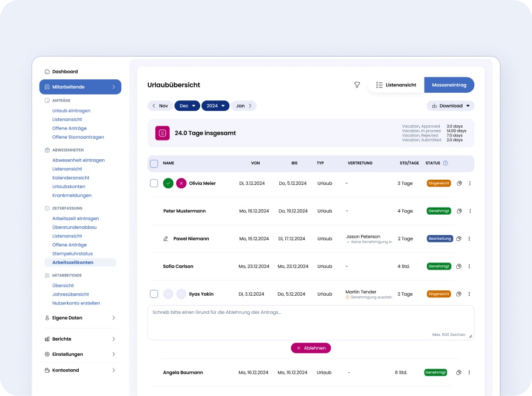Expand the Download dropdown menu
The image size is (532, 396).
point(450,106)
